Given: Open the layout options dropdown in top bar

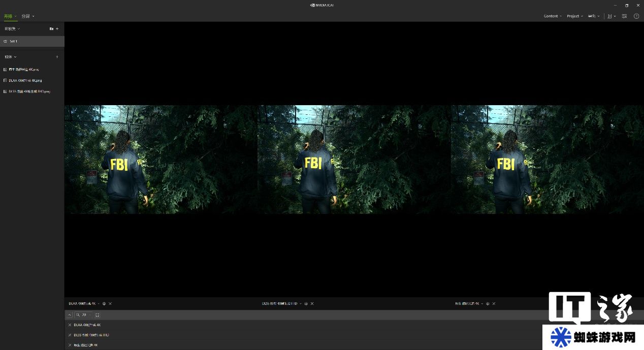Looking at the screenshot, I should (611, 16).
